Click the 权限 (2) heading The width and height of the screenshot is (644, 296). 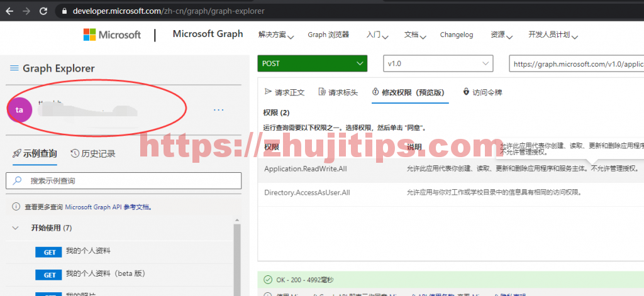[x=277, y=112]
